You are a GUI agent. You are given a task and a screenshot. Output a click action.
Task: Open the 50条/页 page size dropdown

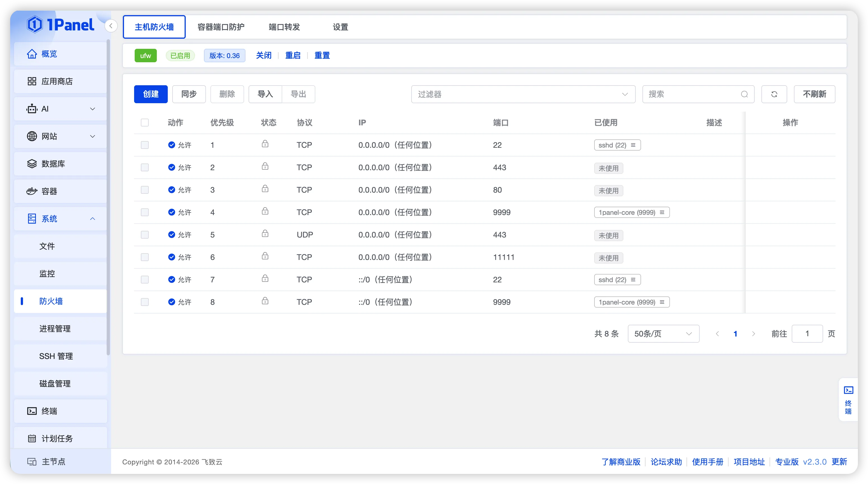663,334
